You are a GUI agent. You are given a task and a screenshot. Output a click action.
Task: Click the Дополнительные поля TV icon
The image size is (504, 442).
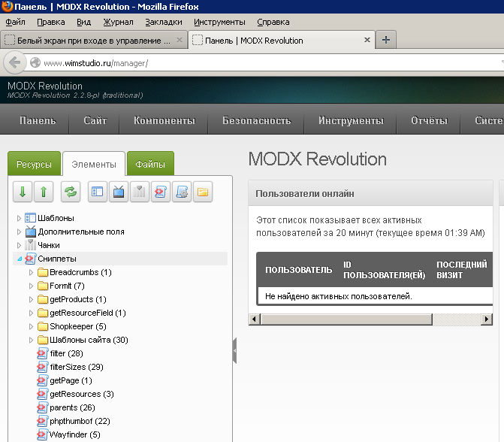pos(31,232)
